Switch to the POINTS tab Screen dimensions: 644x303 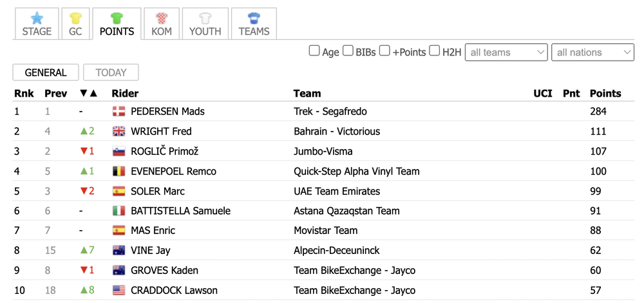tap(117, 24)
